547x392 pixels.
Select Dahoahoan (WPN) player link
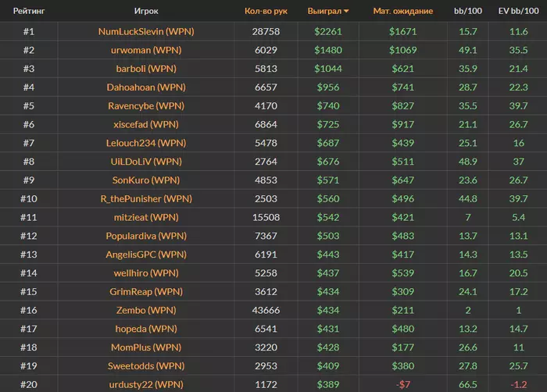146,87
